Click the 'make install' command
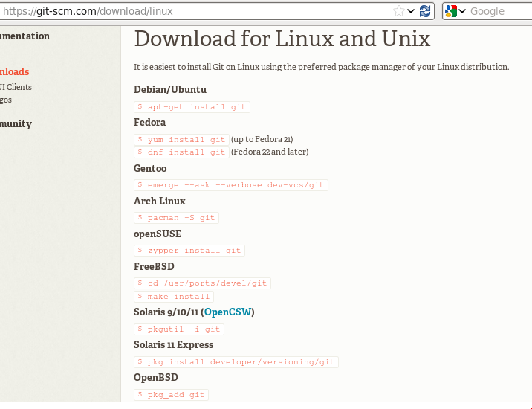 (174, 297)
